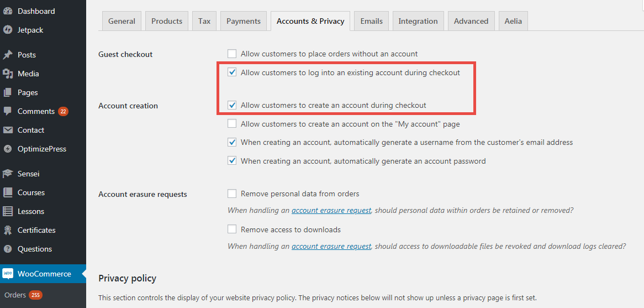
Task: Click the Jetpack icon in sidebar
Action: click(7, 30)
